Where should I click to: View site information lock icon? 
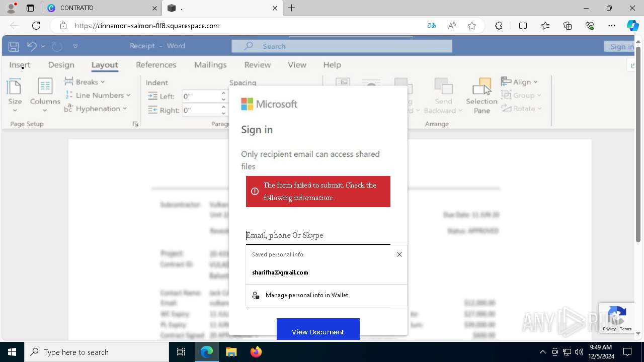pos(63,26)
